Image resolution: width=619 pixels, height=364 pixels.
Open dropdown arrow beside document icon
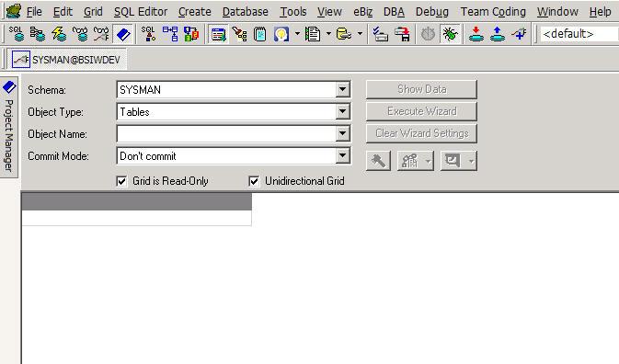pos(328,34)
